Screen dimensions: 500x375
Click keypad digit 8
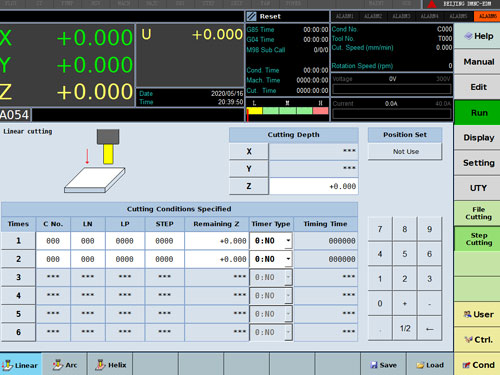click(405, 229)
